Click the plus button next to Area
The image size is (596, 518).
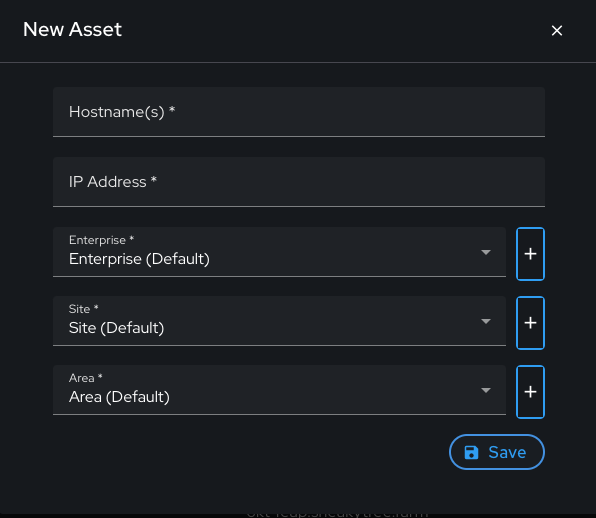[x=530, y=392]
